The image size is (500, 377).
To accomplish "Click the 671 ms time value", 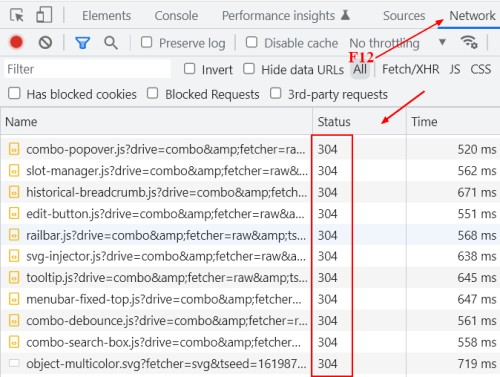I will click(x=477, y=192).
